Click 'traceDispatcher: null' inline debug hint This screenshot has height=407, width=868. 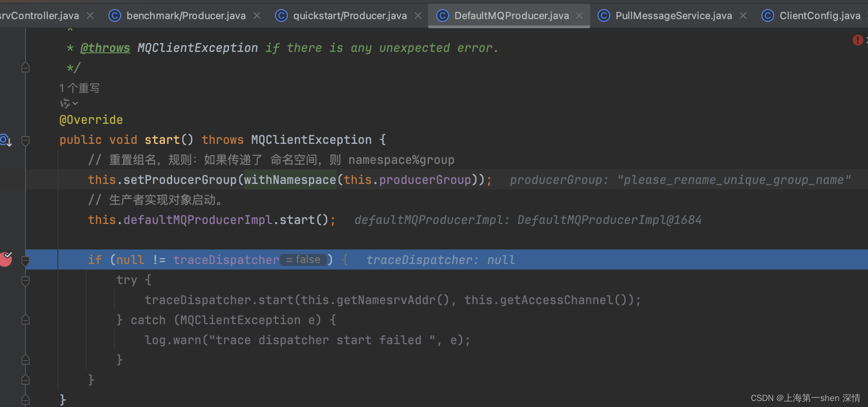441,260
